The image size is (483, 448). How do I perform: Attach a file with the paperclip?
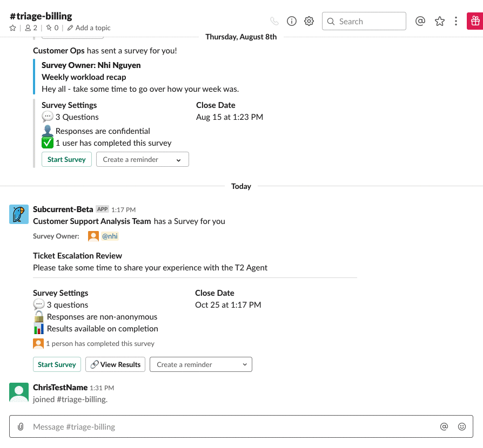point(21,426)
